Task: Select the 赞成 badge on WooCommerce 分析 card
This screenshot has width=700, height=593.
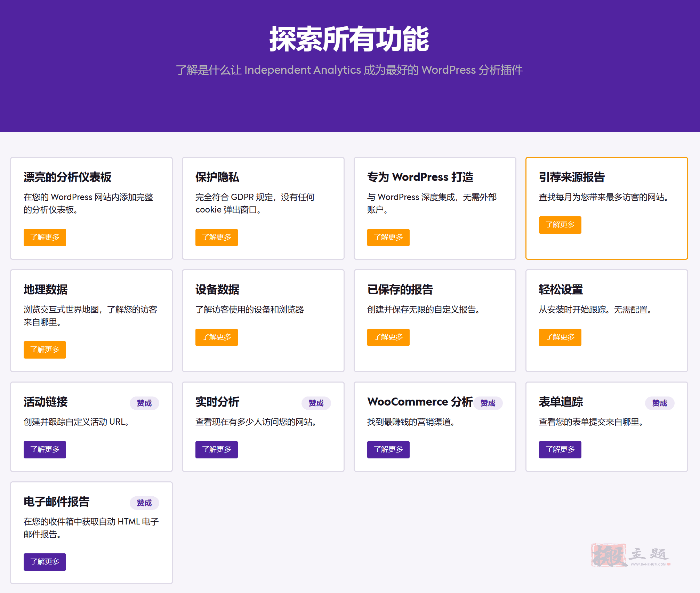Action: coord(488,403)
